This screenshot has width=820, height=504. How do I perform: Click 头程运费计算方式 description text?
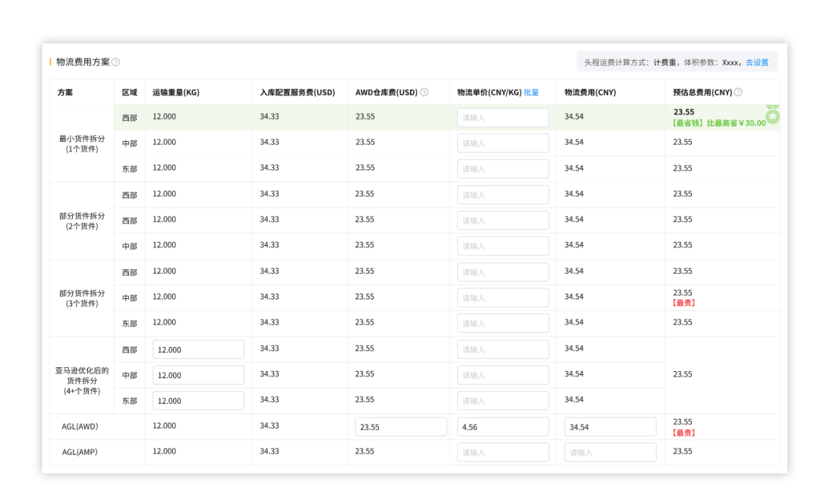663,62
